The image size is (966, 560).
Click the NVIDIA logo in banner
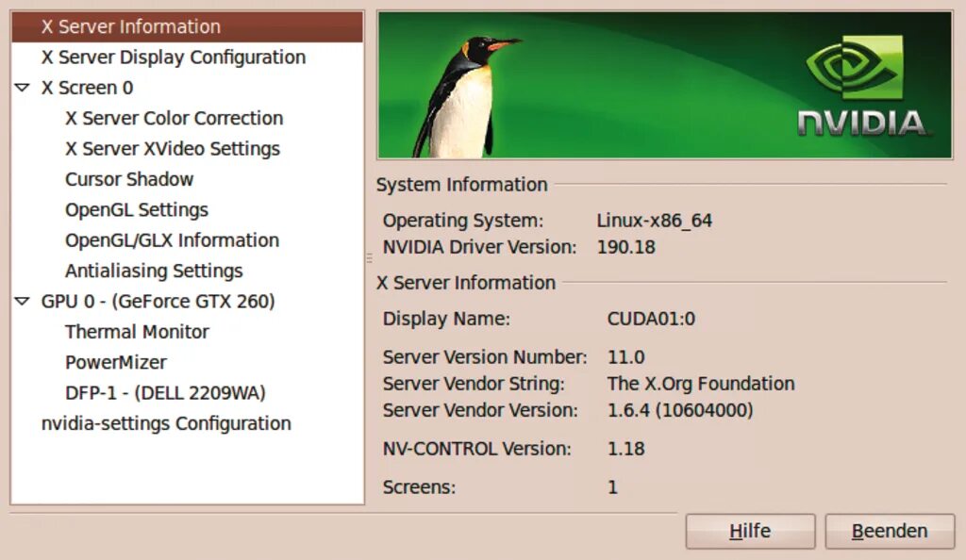[862, 87]
